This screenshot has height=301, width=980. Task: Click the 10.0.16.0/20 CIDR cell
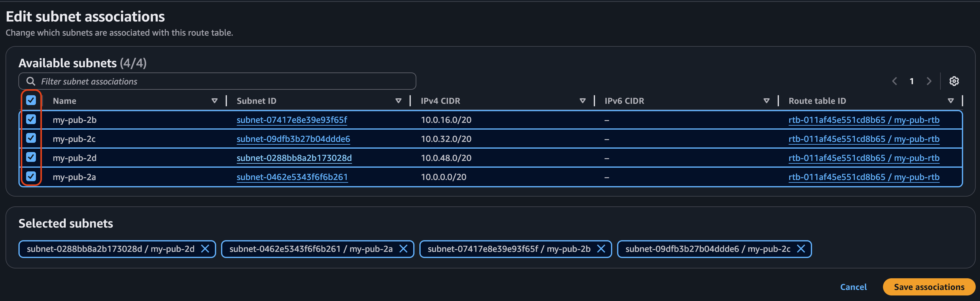point(446,120)
